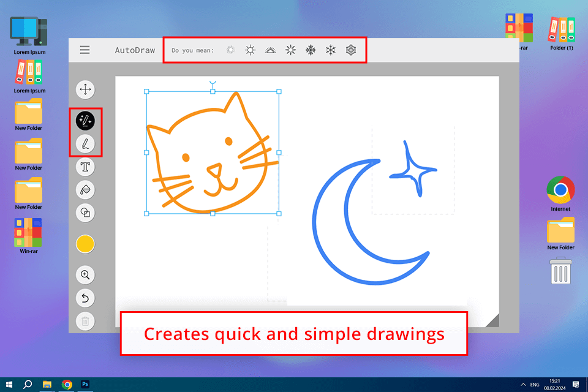Image resolution: width=588 pixels, height=392 pixels.
Task: Open File Explorer from taskbar
Action: [x=47, y=385]
